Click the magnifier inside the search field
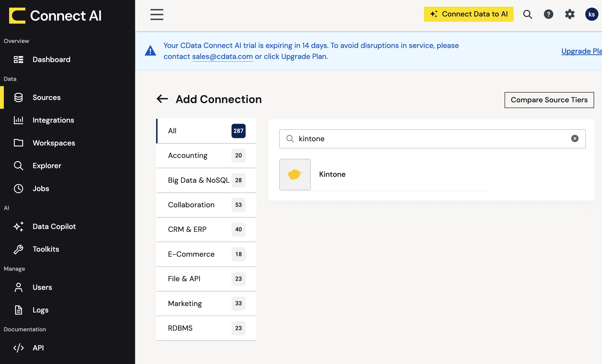This screenshot has height=364, width=602. click(x=290, y=139)
